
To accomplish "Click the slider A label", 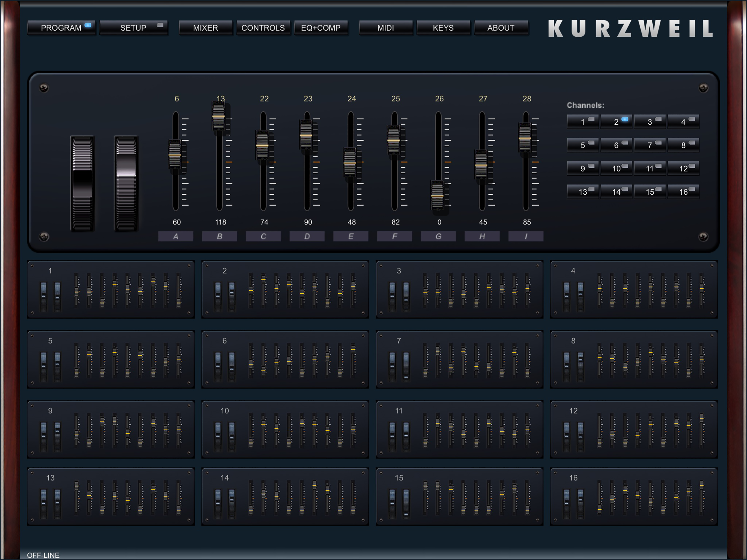I will coord(176,236).
